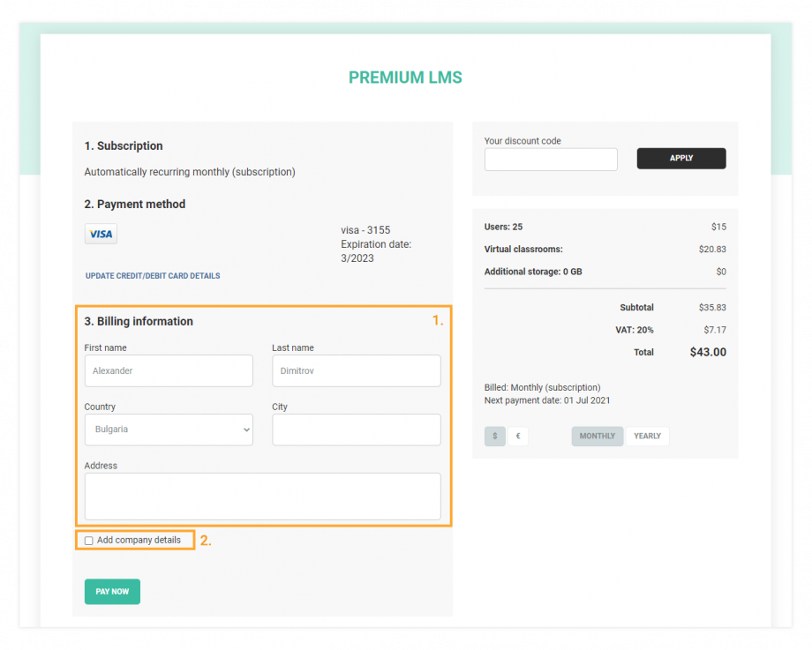Click the $43.00 total amount

[707, 352]
